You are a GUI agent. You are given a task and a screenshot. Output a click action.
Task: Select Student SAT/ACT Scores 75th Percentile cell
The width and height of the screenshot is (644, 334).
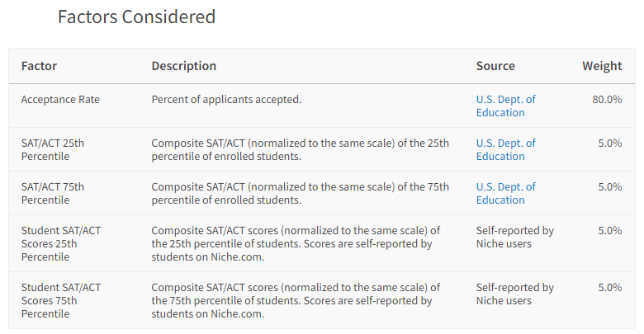[61, 300]
